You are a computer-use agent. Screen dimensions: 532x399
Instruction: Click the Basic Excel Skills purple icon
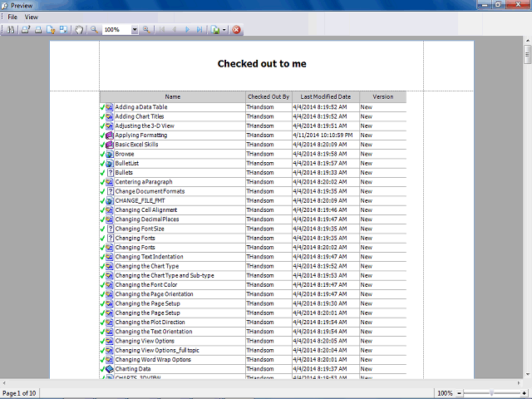click(x=109, y=145)
